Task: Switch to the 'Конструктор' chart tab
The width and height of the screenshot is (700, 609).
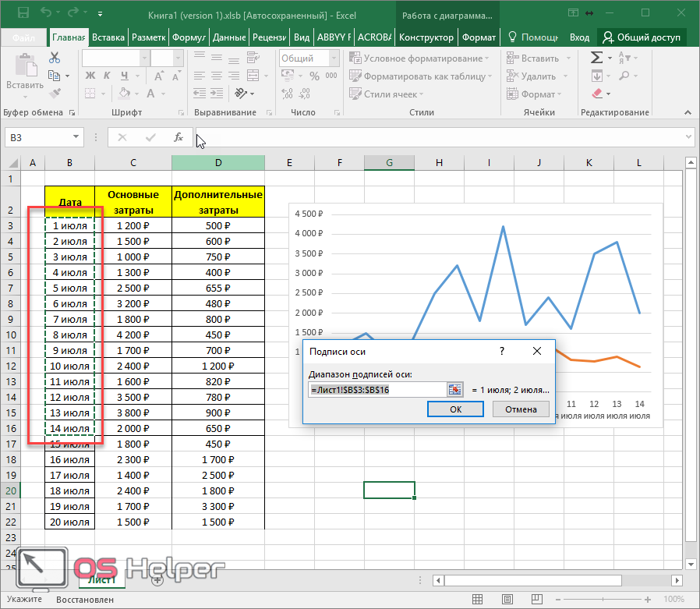Action: point(426,37)
